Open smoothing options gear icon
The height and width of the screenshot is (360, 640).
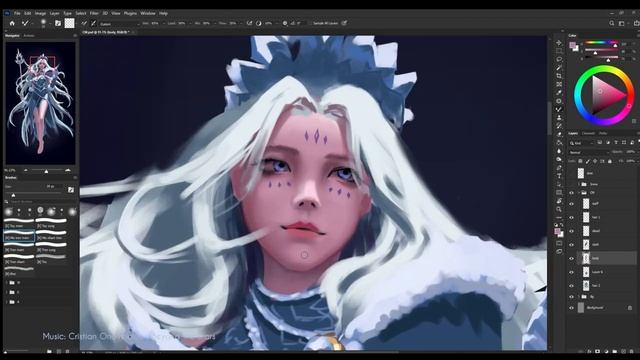tap(285, 24)
